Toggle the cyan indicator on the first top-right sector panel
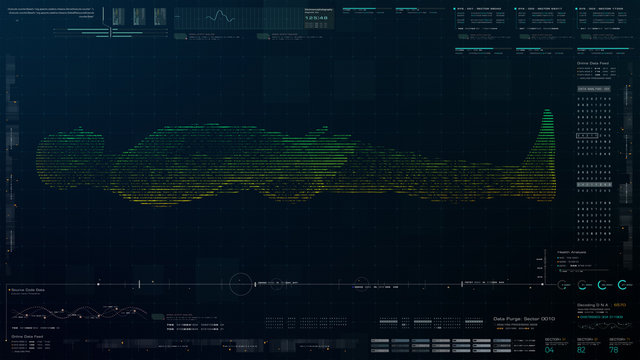Viewport: 640px width, 360px height. point(454,9)
